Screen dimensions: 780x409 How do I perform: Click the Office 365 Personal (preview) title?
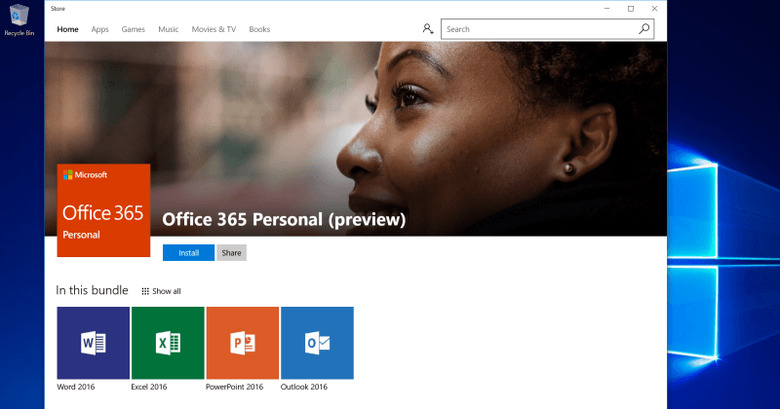(x=284, y=219)
